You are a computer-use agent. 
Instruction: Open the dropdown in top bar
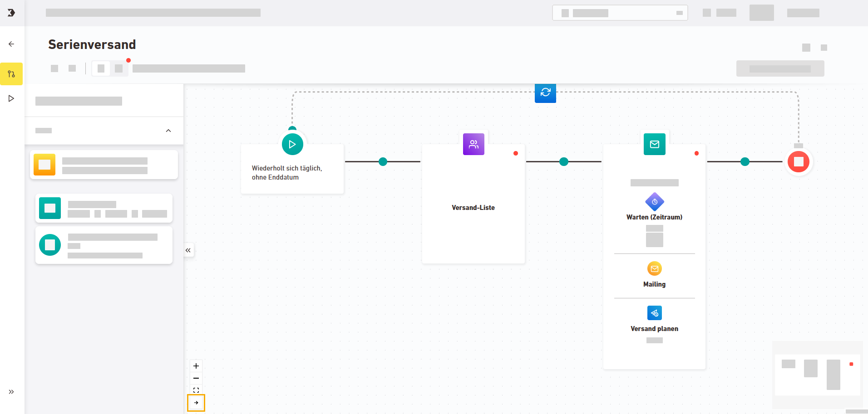pyautogui.click(x=620, y=13)
